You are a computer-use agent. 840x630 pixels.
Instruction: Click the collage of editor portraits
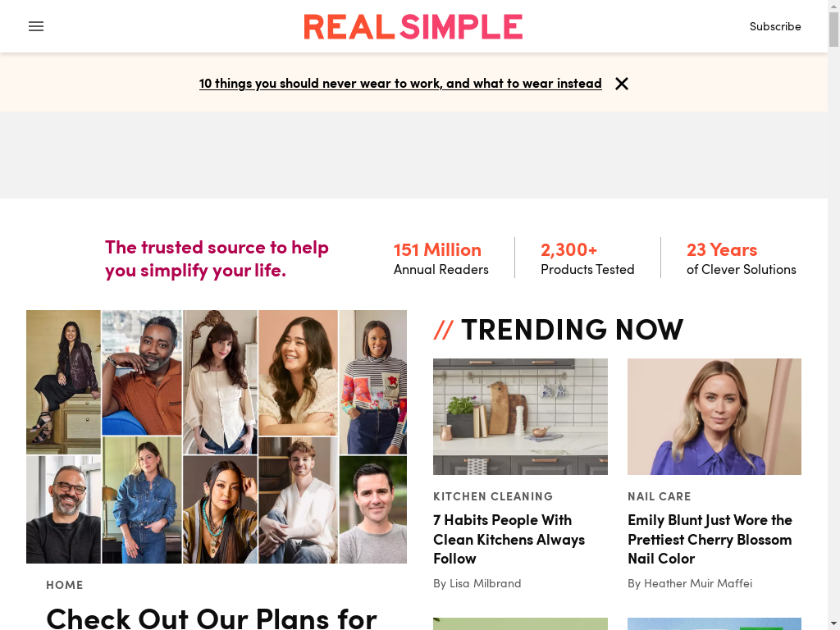(x=217, y=436)
